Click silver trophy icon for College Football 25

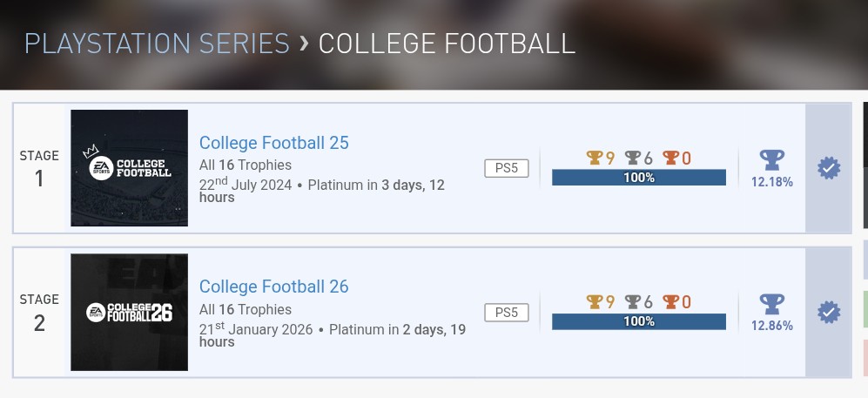(x=633, y=158)
